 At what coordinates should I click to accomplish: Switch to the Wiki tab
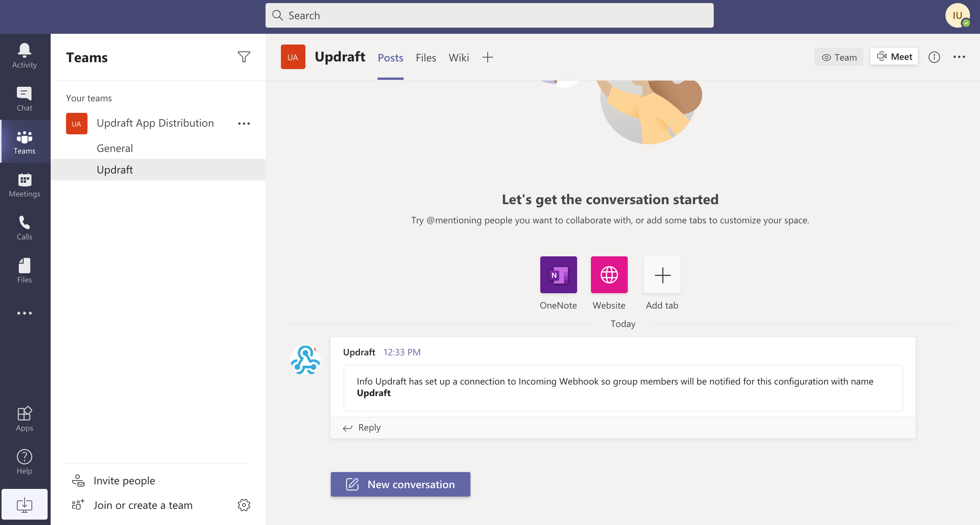[459, 58]
